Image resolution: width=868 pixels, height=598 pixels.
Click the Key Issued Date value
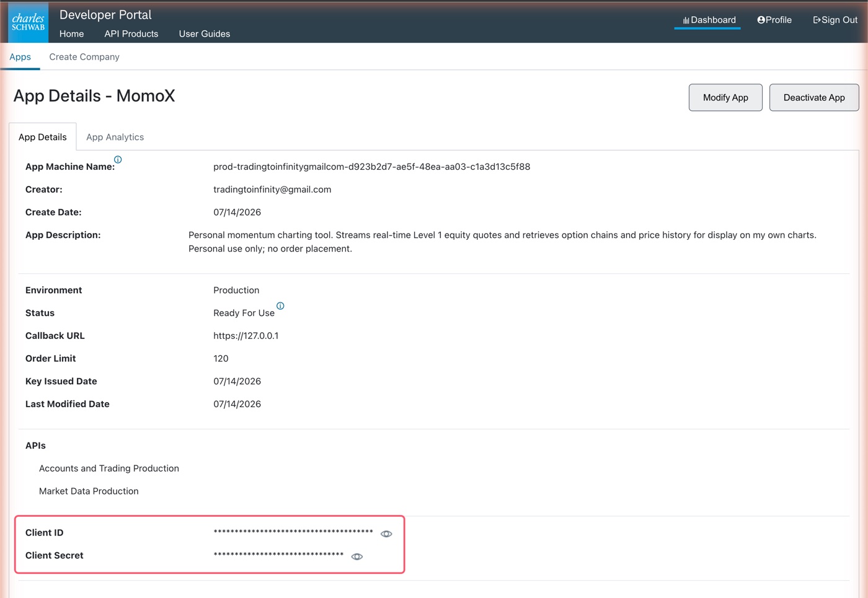[x=237, y=382]
